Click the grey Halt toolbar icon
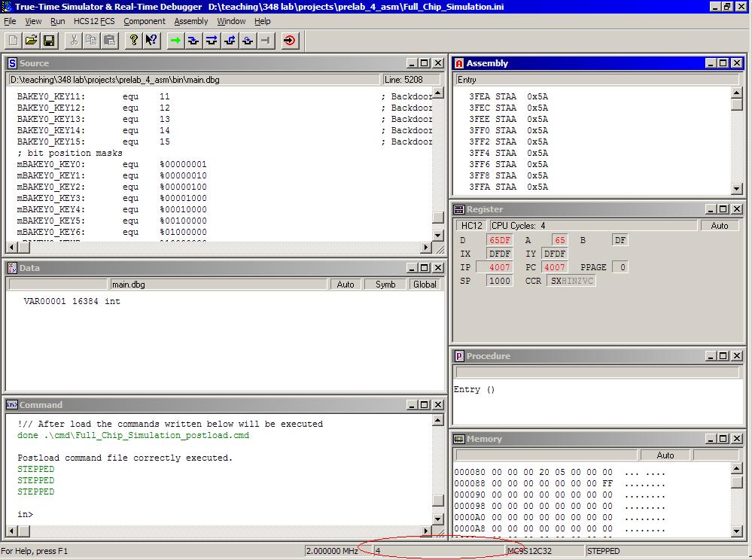 tap(265, 41)
